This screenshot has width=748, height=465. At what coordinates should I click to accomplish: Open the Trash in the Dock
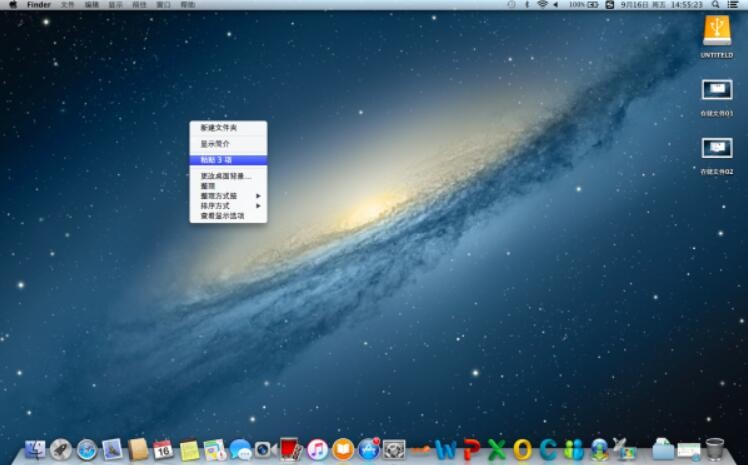coord(714,450)
